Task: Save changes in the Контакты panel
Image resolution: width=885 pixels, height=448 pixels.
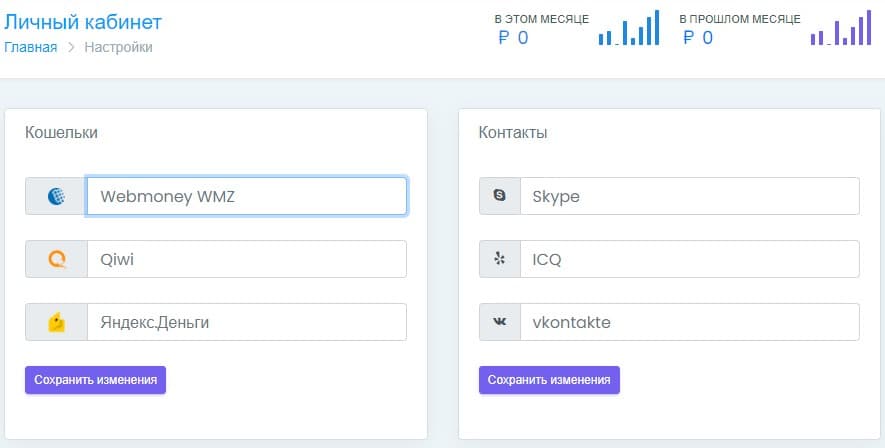Action: click(x=549, y=380)
